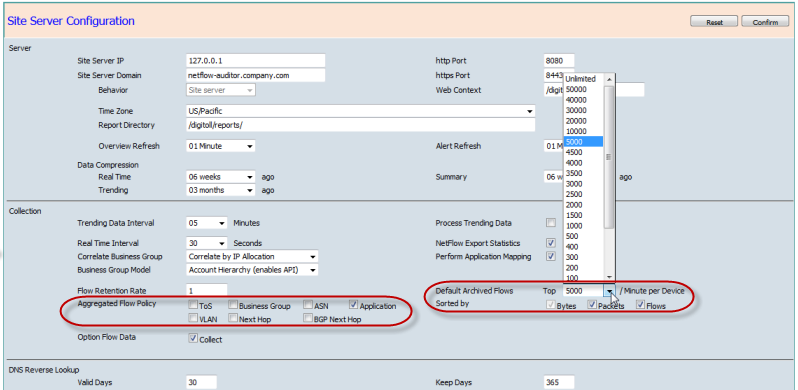Select 30000 in the flows list

[584, 110]
